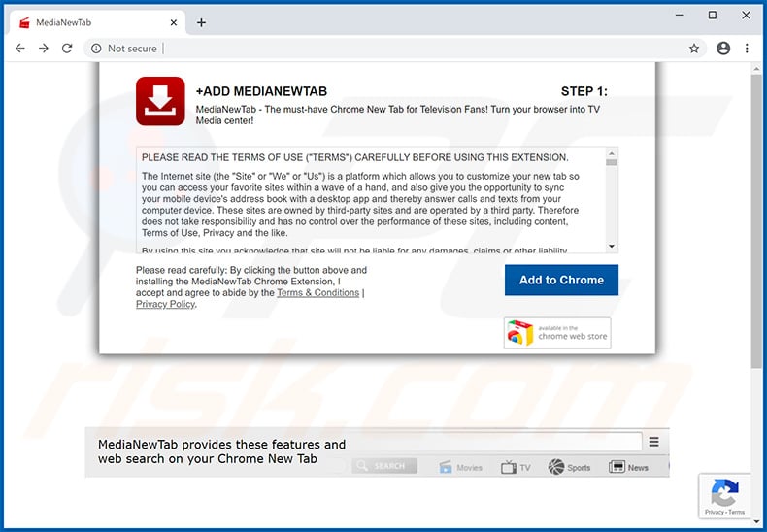
Task: Click page scrollbar up arrow
Action: [x=756, y=70]
